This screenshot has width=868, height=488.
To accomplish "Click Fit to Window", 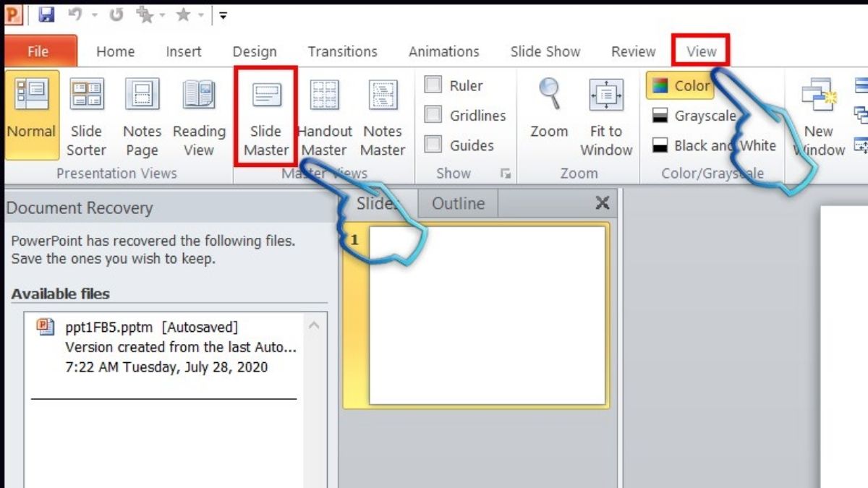I will (605, 116).
